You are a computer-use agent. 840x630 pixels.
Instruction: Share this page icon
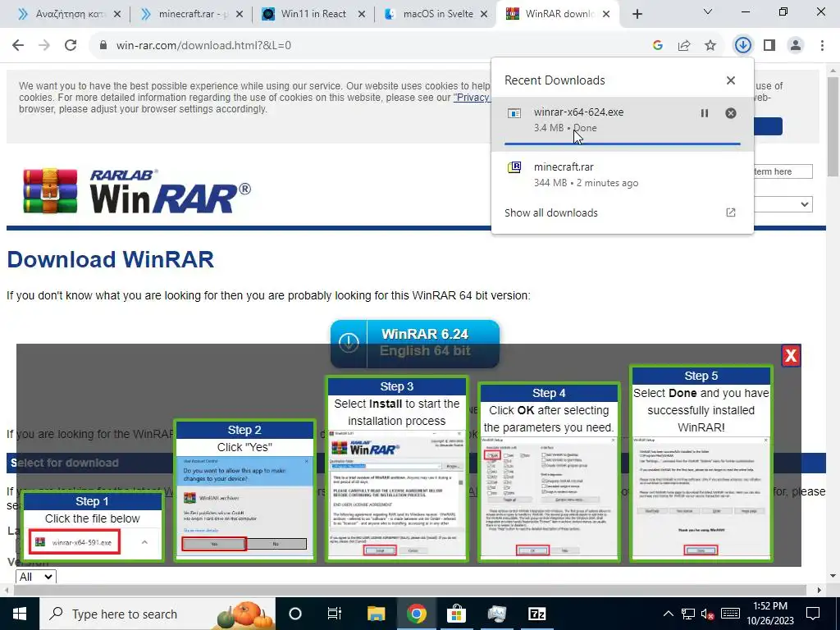684,46
